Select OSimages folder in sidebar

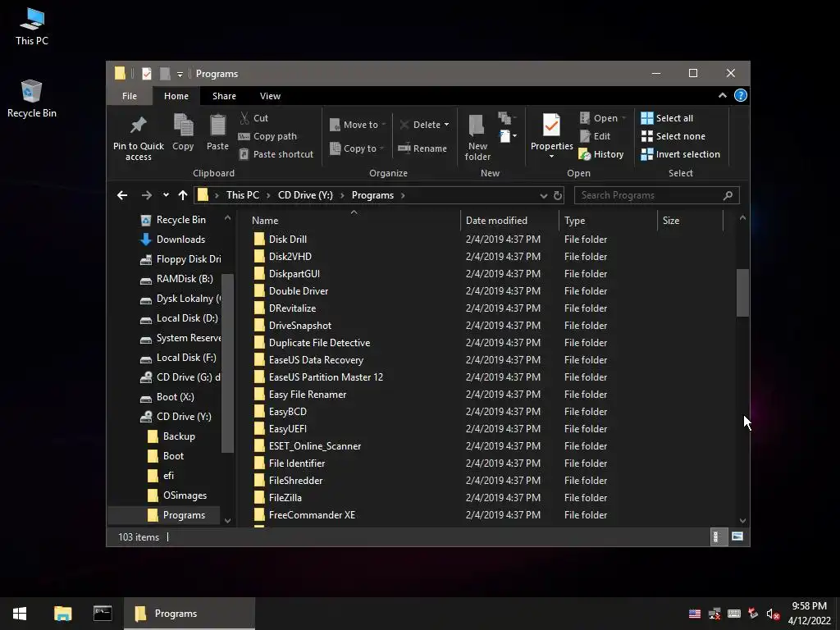[x=177, y=495]
